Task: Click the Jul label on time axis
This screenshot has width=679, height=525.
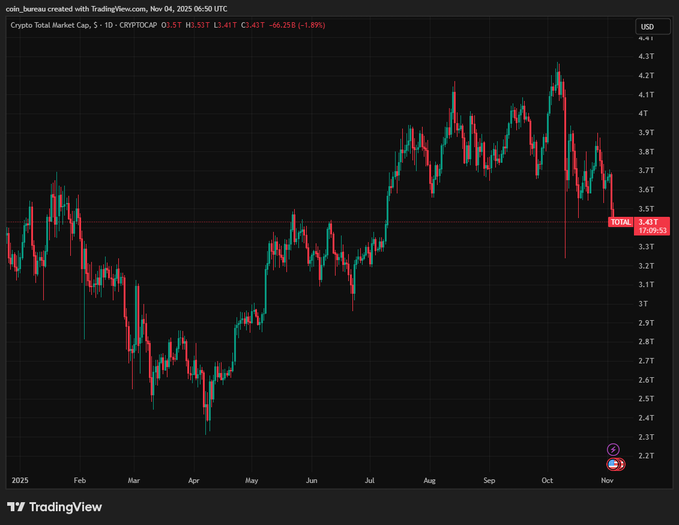Action: (x=371, y=480)
